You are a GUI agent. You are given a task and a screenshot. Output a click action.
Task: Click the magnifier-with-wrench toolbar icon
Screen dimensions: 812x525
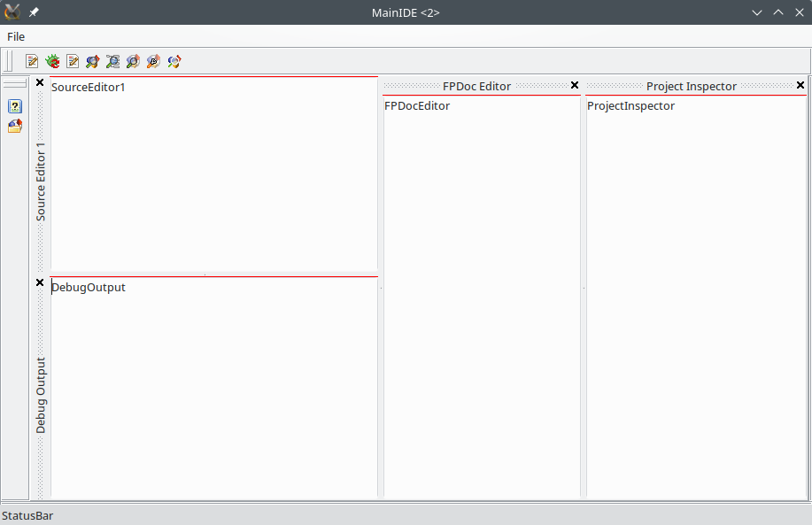(153, 61)
